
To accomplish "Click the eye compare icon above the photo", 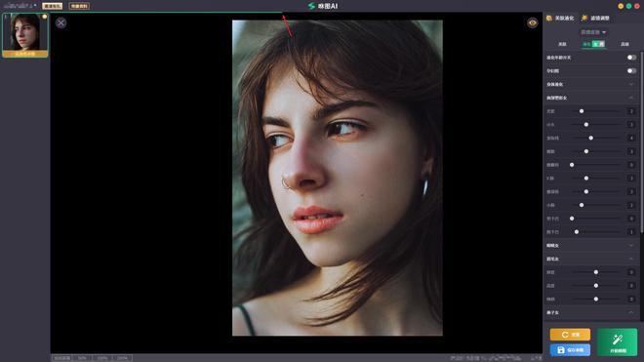I will click(533, 23).
